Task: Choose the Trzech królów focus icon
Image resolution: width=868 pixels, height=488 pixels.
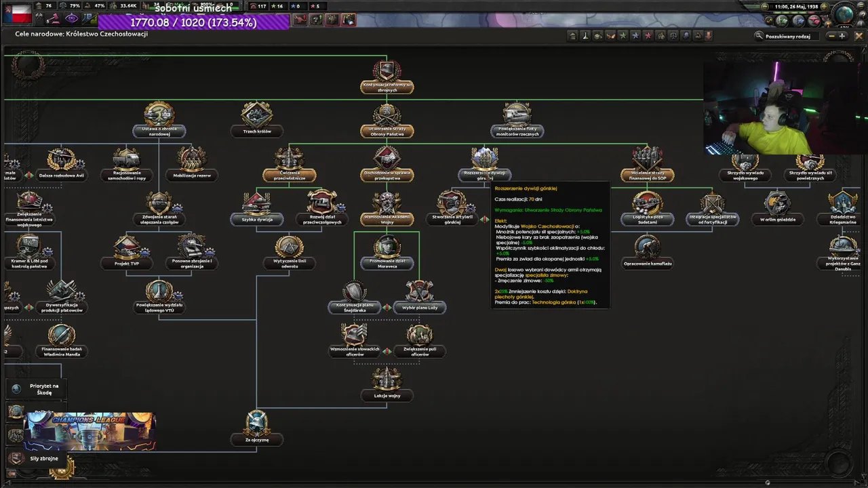Action: (x=257, y=115)
